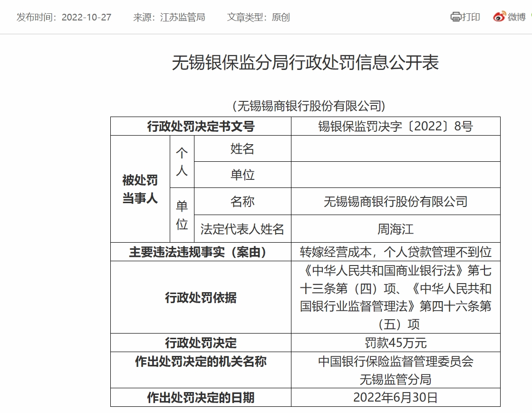This screenshot has width=532, height=413.
Task: Click the 法定代表人姓名 label cell
Action: point(242,229)
